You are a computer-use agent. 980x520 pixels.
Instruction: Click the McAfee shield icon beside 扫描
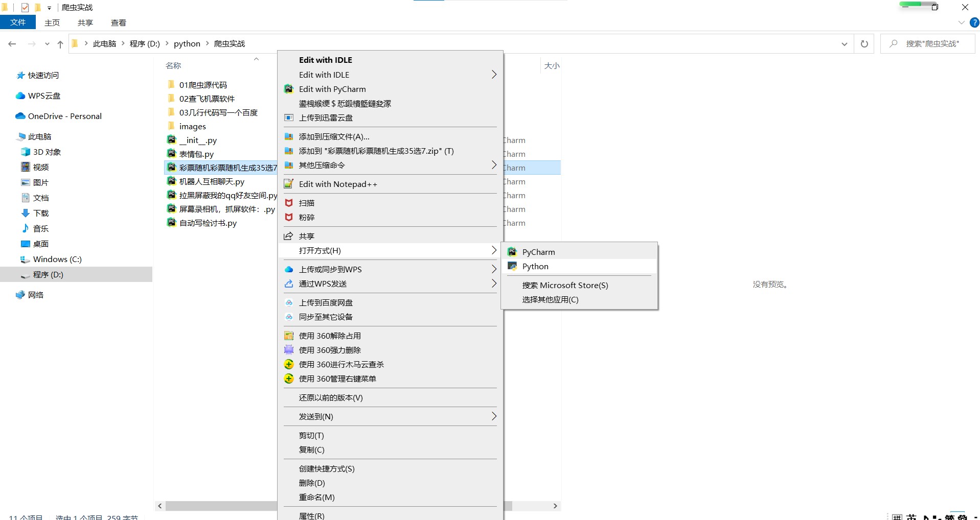tap(289, 203)
